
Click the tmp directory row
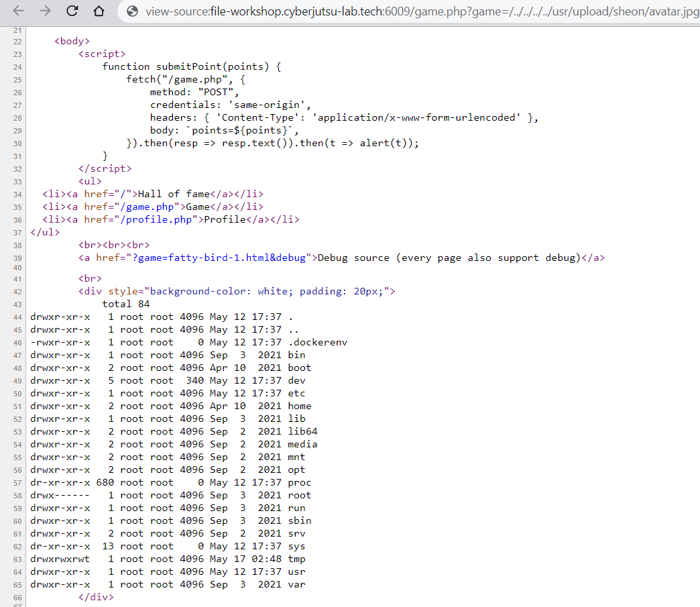pyautogui.click(x=168, y=559)
